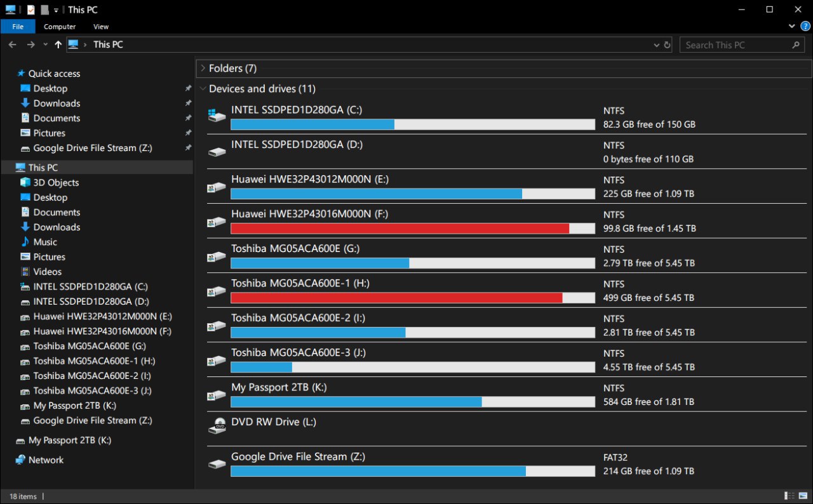Switch to large icons view in status bar

click(x=803, y=496)
